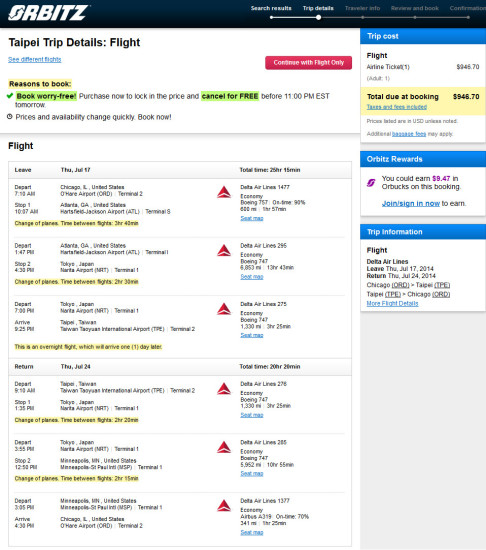Click Trip details marker on progress bar
The width and height of the screenshot is (486, 550).
pyautogui.click(x=318, y=17)
